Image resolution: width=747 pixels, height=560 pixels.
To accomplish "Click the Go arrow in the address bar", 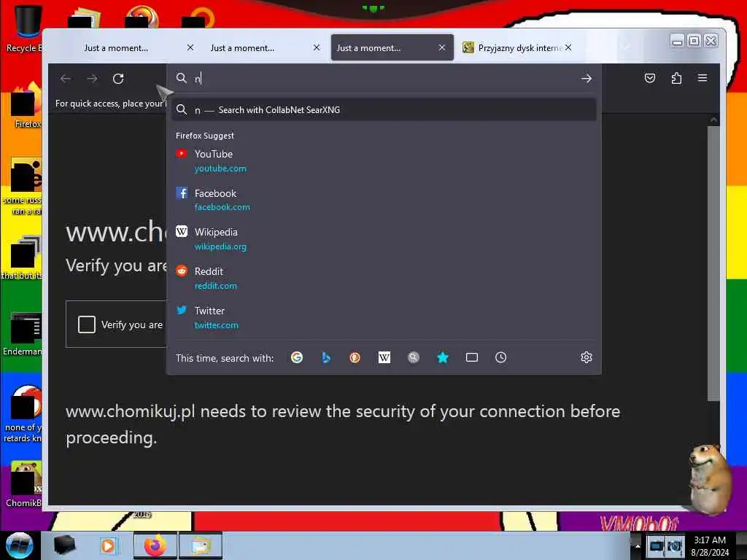I will pyautogui.click(x=587, y=79).
